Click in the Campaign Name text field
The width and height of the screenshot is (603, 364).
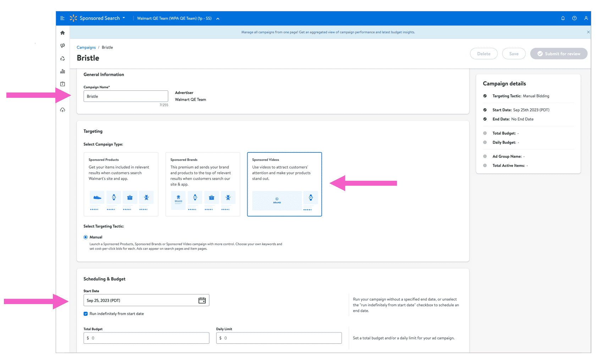126,96
